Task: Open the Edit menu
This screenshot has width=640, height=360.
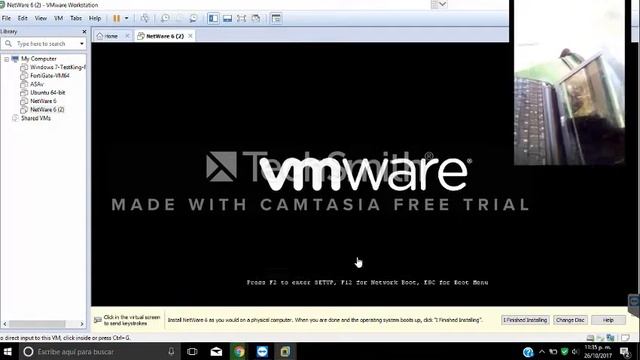Action: tap(22, 18)
